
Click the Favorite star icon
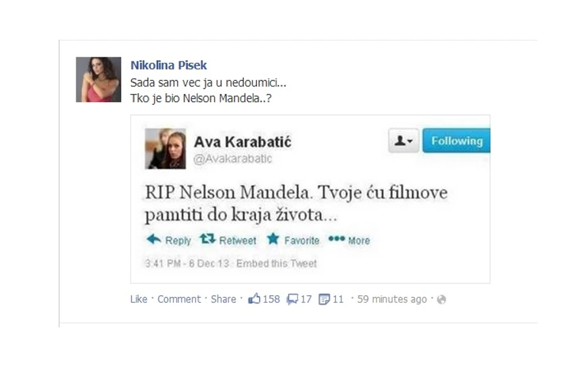(273, 238)
